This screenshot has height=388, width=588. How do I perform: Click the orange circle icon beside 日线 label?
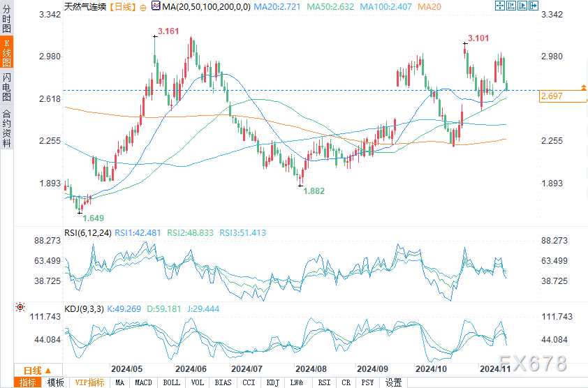143,6
